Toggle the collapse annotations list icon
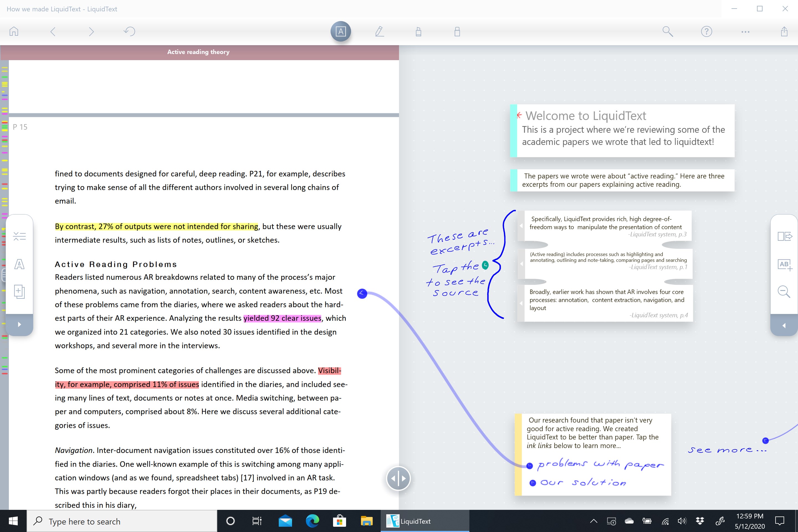This screenshot has width=798, height=532. click(x=19, y=236)
